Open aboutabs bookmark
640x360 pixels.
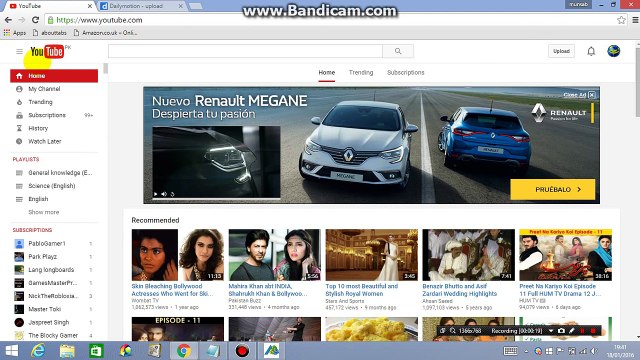tap(50, 33)
